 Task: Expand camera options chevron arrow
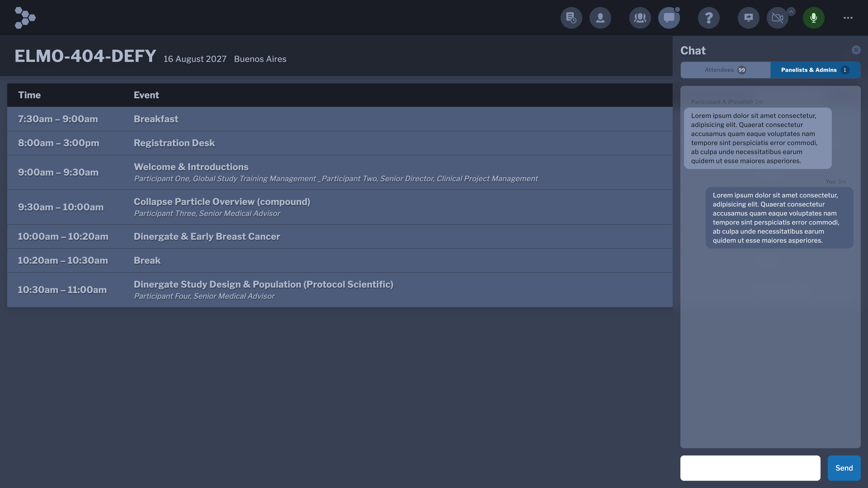(x=791, y=12)
